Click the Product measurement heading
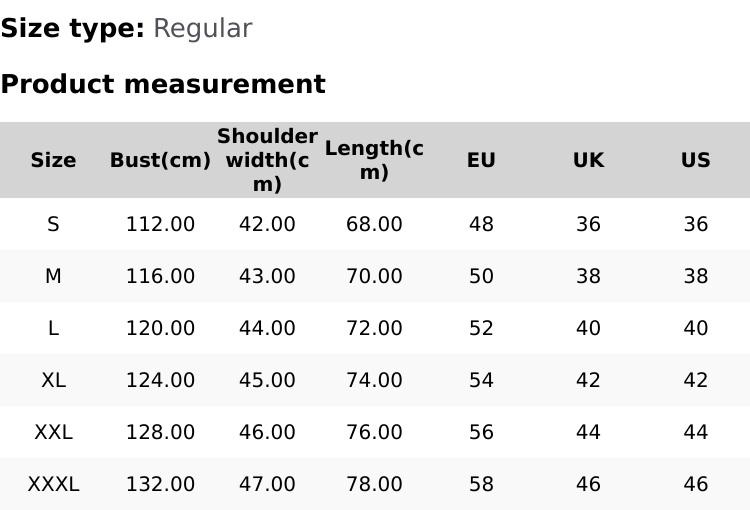The width and height of the screenshot is (750, 510). pyautogui.click(x=163, y=84)
